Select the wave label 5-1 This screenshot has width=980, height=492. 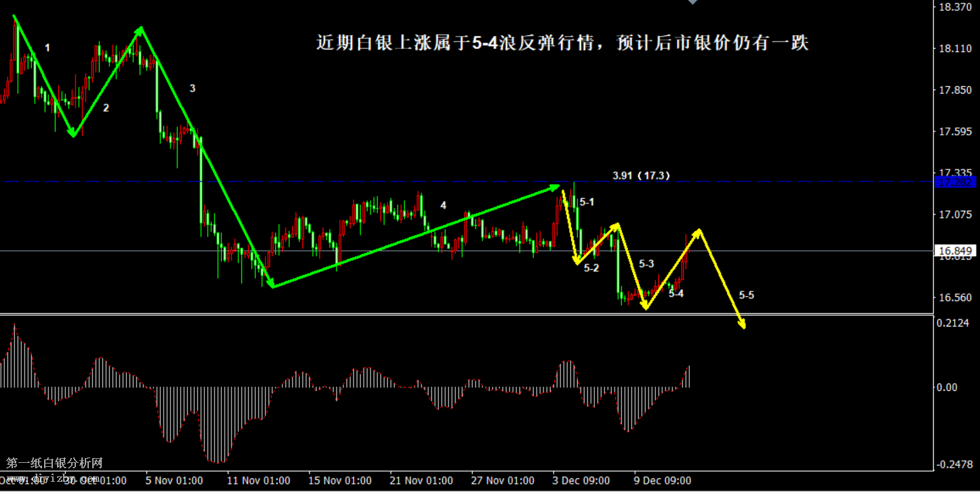tap(587, 202)
